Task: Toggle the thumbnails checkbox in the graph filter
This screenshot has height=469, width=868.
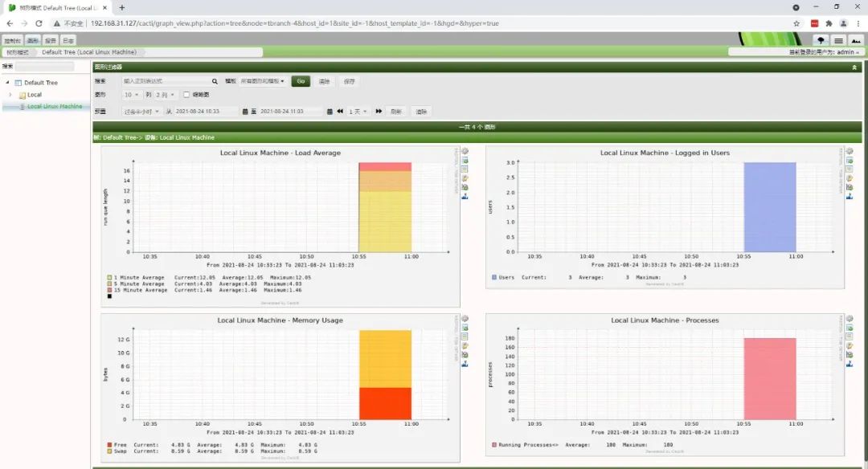Action: click(186, 95)
